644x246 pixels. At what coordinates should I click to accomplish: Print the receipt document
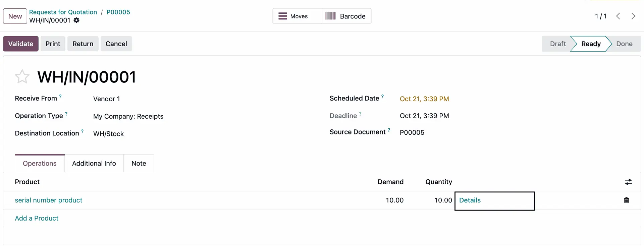point(53,44)
